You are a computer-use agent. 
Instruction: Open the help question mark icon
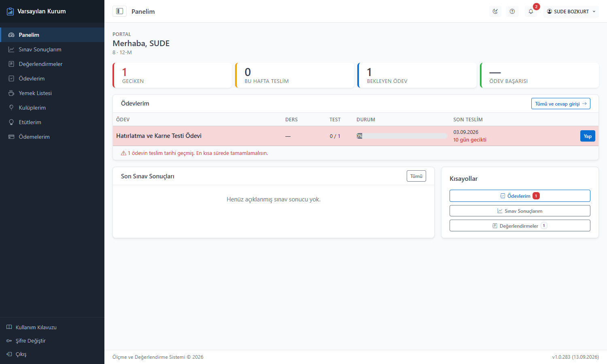pos(512,11)
